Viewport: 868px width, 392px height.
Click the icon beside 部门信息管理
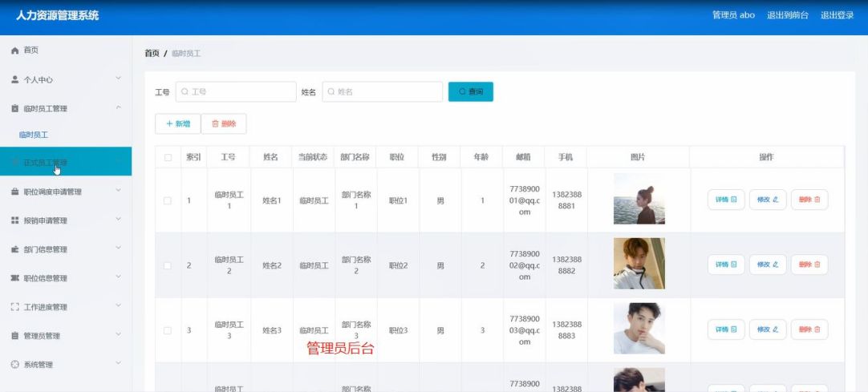[15, 249]
